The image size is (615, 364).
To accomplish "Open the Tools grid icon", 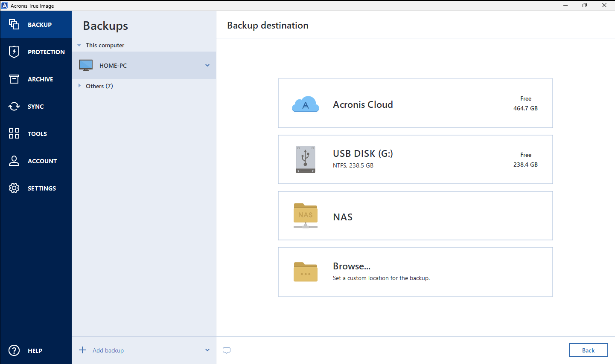I will (14, 133).
